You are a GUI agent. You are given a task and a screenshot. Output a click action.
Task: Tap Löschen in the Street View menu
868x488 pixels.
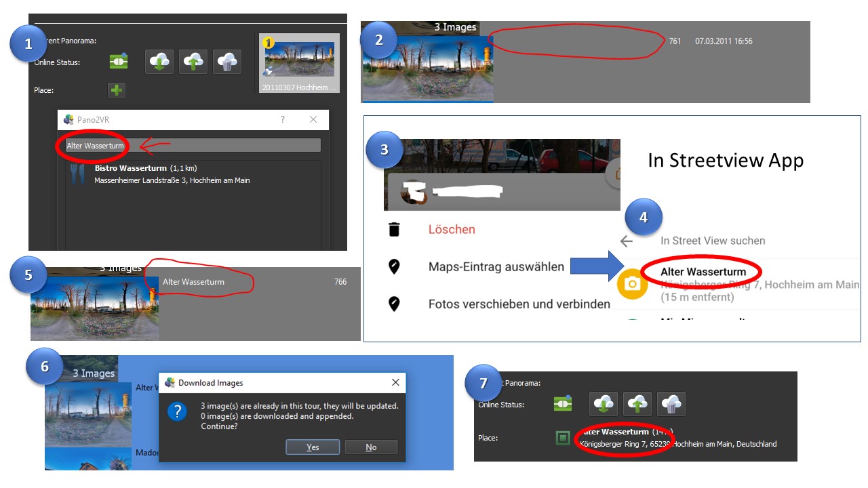(452, 230)
